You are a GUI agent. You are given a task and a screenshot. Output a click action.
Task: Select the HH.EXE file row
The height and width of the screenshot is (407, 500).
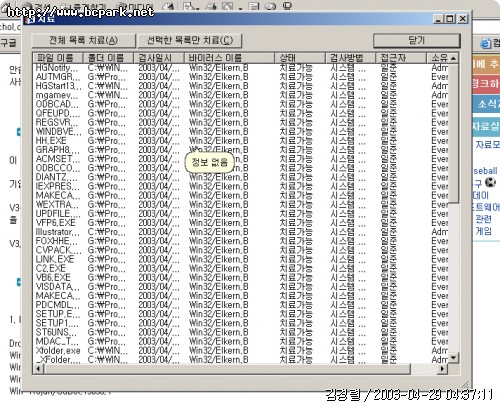241,141
